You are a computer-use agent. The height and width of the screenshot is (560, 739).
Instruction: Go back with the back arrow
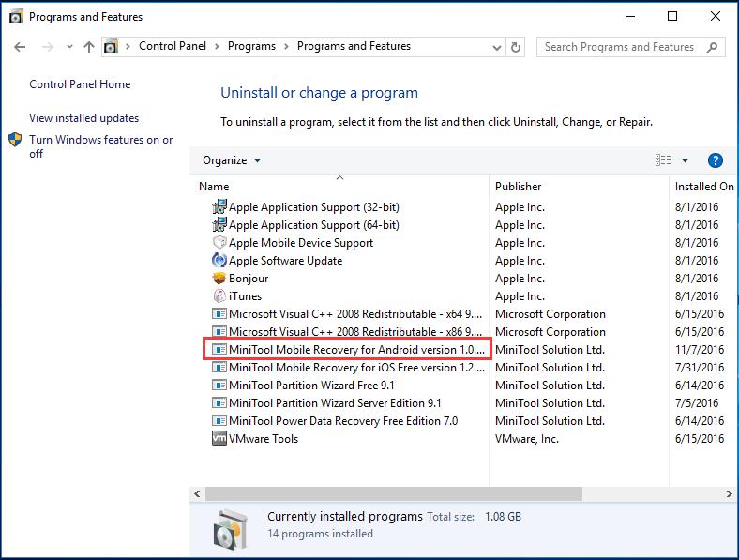tap(20, 47)
